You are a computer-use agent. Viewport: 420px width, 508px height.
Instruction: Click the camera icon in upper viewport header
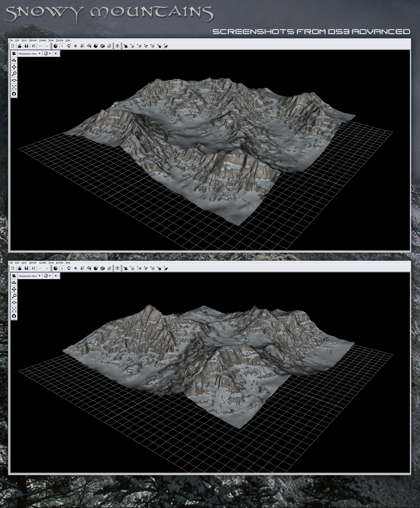[x=14, y=54]
